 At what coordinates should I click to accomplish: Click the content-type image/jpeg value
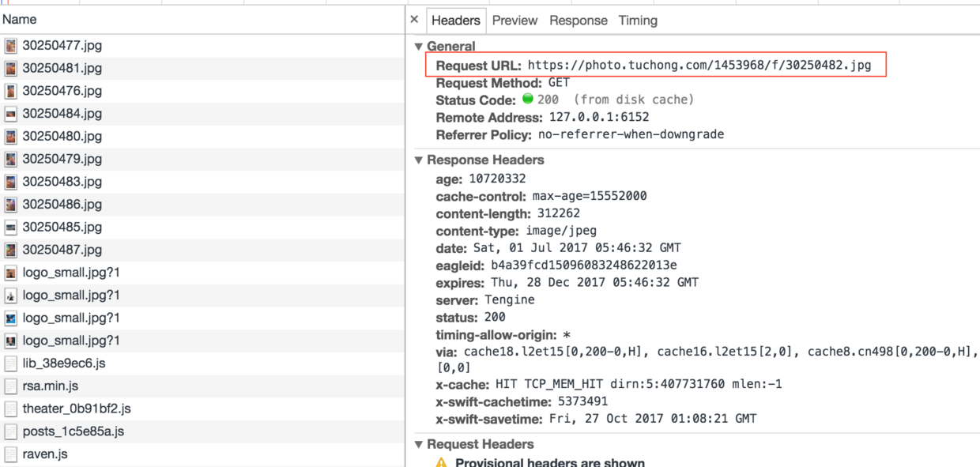click(x=561, y=231)
